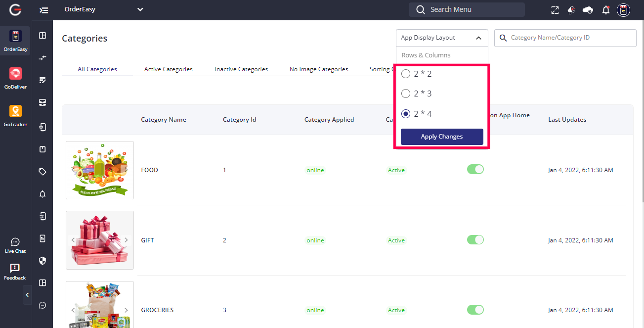Open the No Image Categories tab
Viewport: 644px width, 328px height.
(319, 69)
